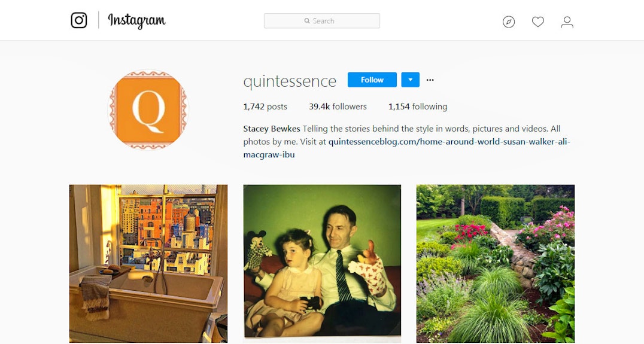Open the profile person icon
Screen dimensions: 644x344
567,22
